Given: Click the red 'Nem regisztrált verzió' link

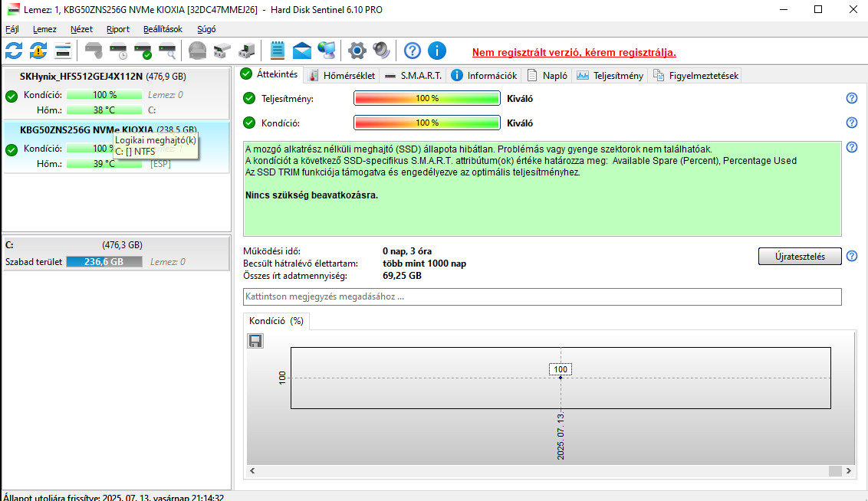Looking at the screenshot, I should point(574,53).
